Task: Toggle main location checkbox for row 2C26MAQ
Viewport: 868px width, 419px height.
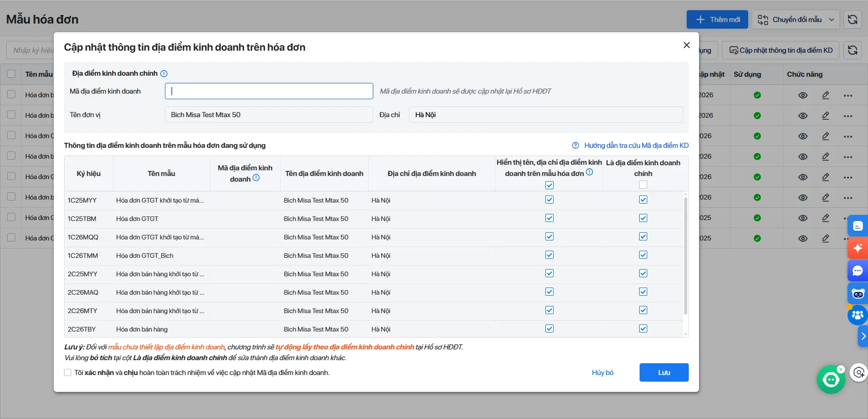Action: 643,292
